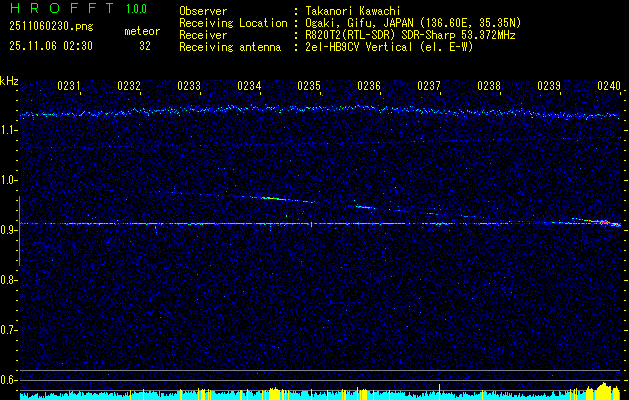
Task: Click the Receiver label
Action: [203, 35]
